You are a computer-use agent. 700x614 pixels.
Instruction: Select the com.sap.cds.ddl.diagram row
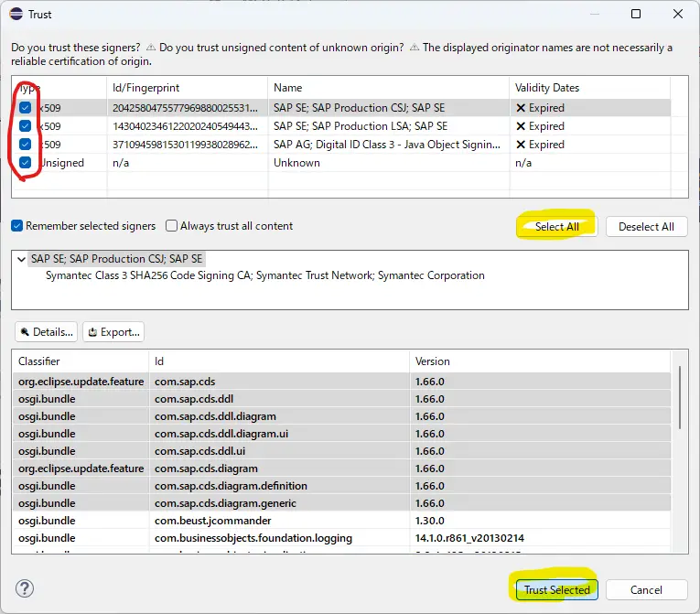click(341, 416)
